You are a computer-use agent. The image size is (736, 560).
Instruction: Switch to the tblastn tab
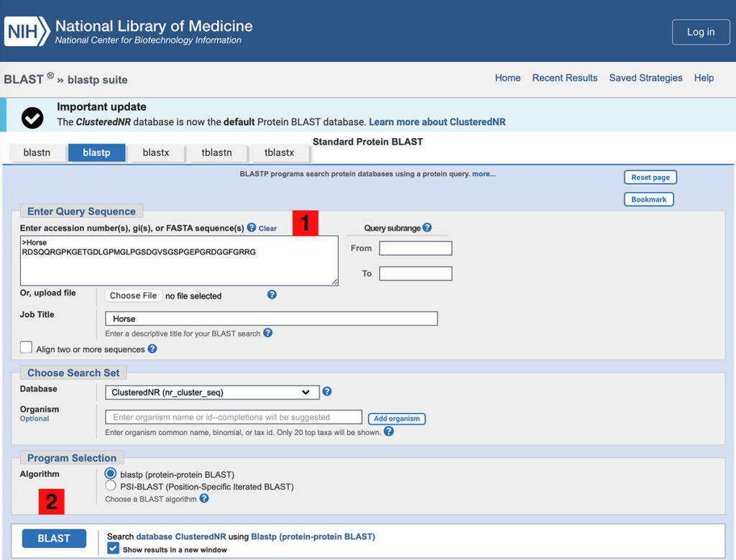(x=216, y=152)
